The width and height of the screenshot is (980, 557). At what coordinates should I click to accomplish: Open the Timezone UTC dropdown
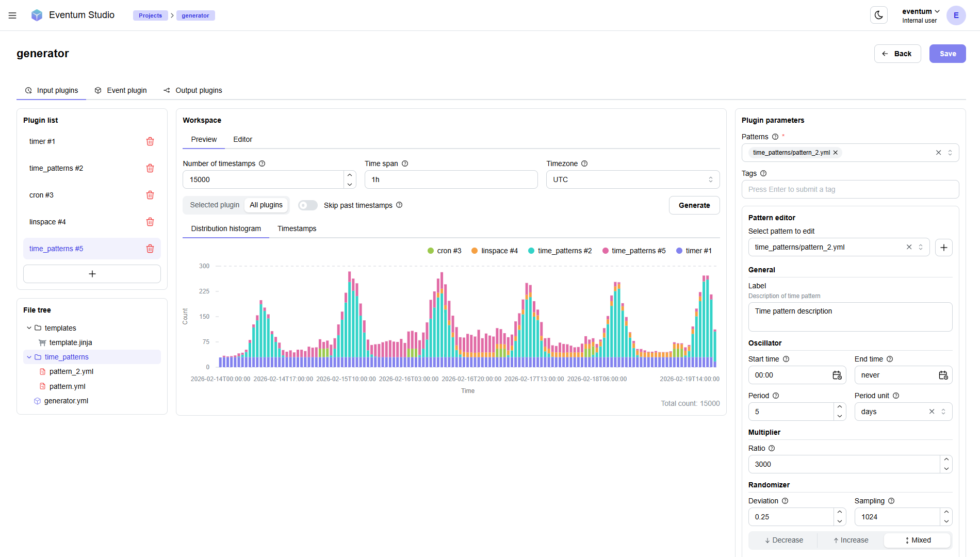(632, 179)
